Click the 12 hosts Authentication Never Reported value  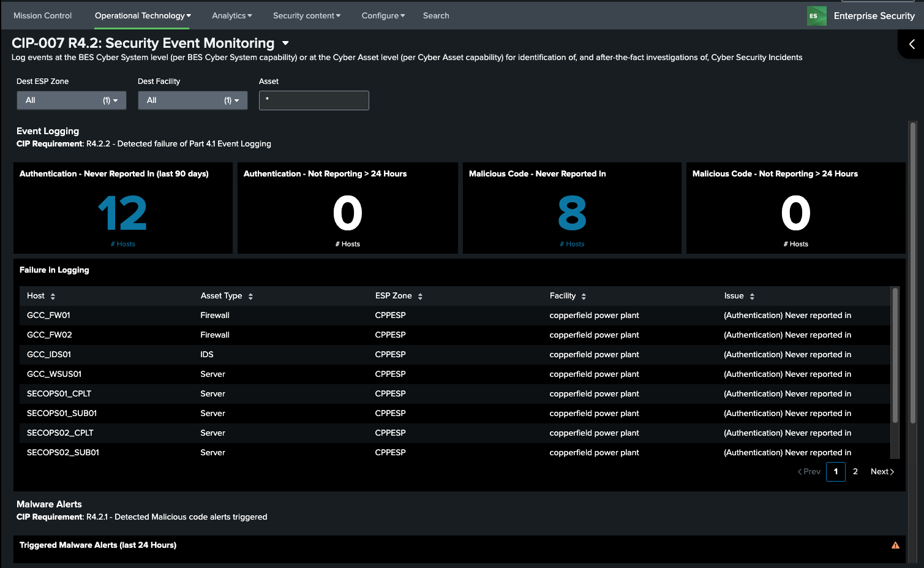coord(122,213)
